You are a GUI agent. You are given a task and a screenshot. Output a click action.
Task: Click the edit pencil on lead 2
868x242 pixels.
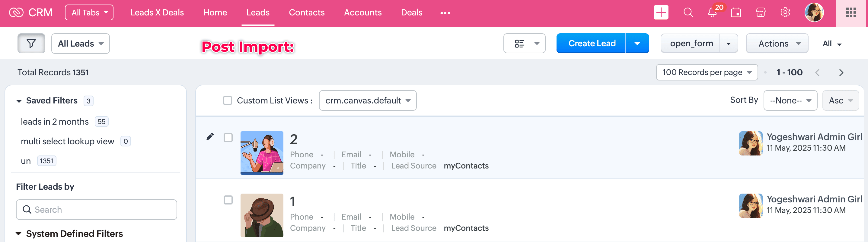tap(210, 136)
